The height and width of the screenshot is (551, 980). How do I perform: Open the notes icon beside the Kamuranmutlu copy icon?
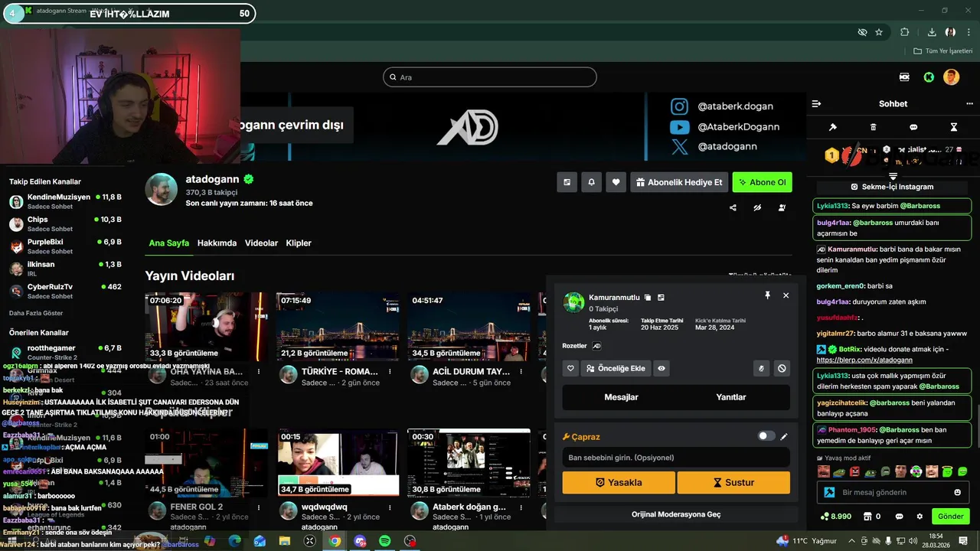(x=661, y=297)
